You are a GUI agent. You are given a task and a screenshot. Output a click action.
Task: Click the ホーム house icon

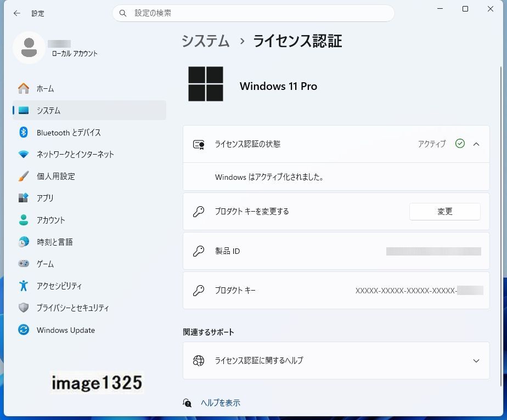(x=24, y=88)
